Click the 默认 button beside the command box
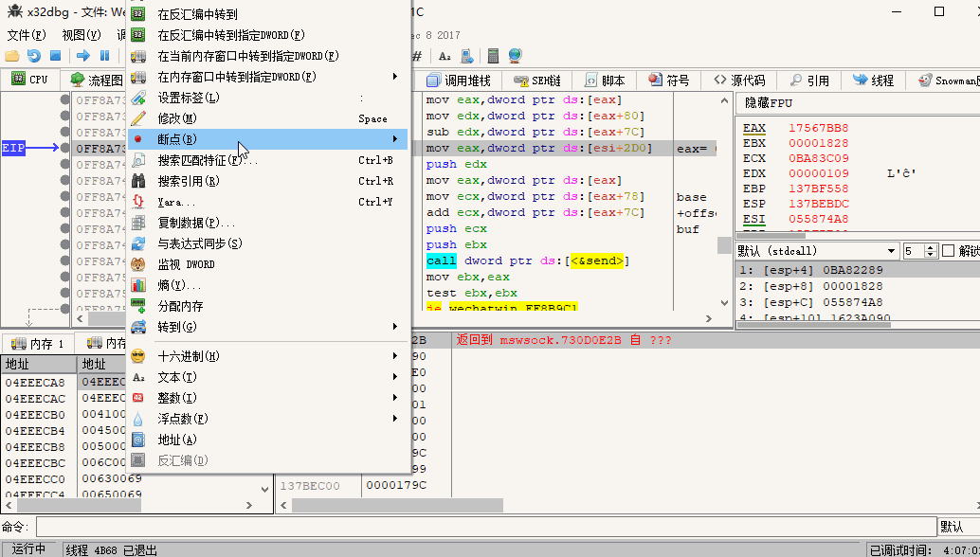980x557 pixels. point(959,527)
